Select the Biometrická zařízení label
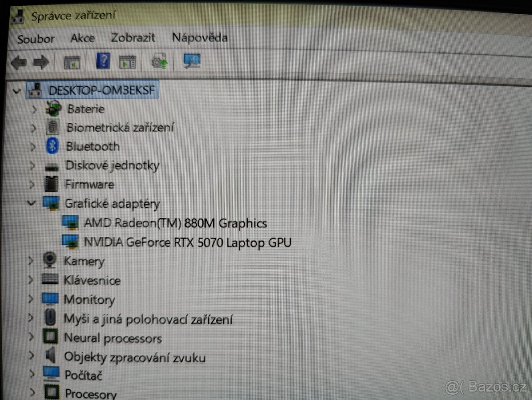 [120, 128]
